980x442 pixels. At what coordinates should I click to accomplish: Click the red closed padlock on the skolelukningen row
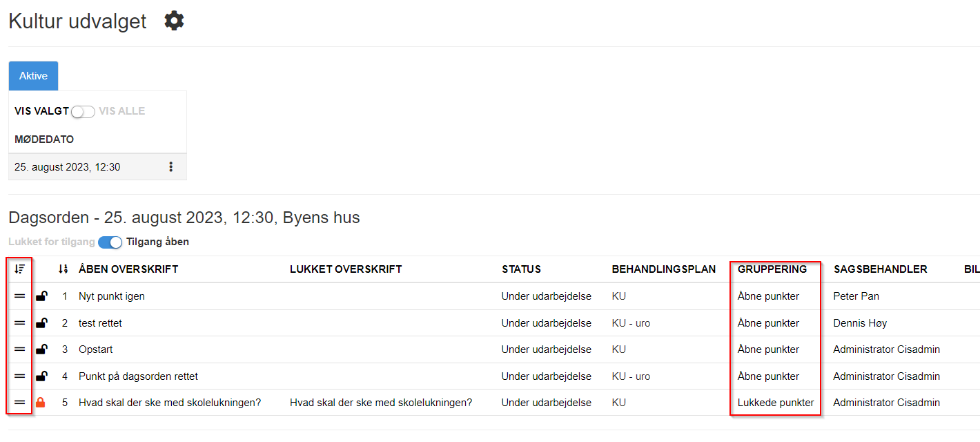pos(42,402)
